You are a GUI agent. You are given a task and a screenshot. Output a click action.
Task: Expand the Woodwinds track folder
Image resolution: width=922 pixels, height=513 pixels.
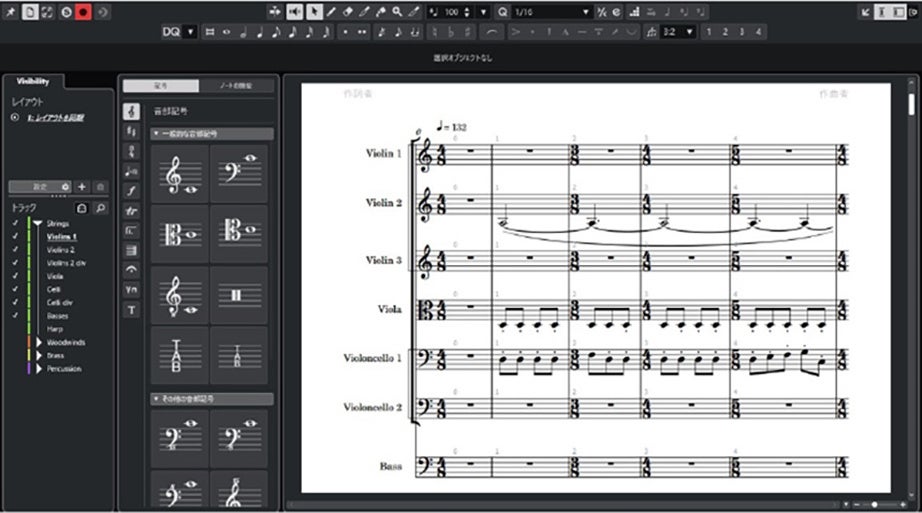[x=41, y=342]
